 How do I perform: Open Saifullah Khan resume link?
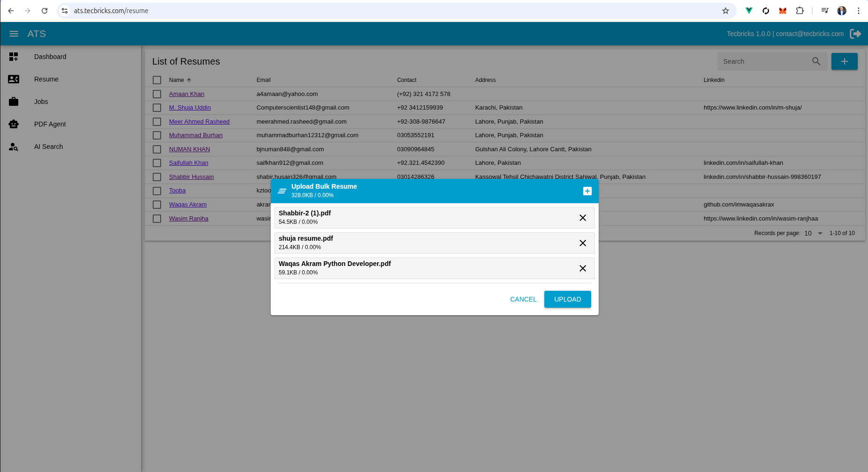188,163
